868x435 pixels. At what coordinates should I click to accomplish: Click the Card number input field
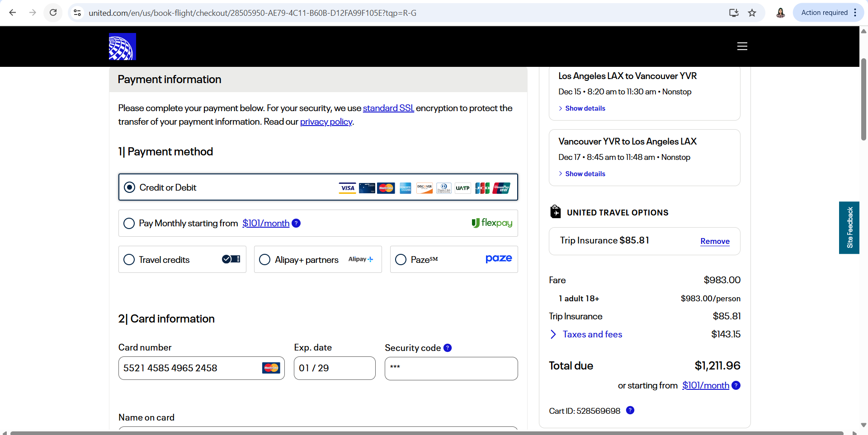click(x=202, y=368)
